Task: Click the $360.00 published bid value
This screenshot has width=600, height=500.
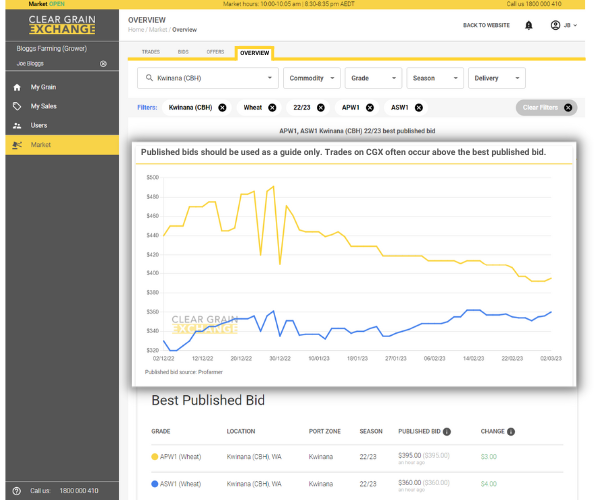Action: click(409, 483)
